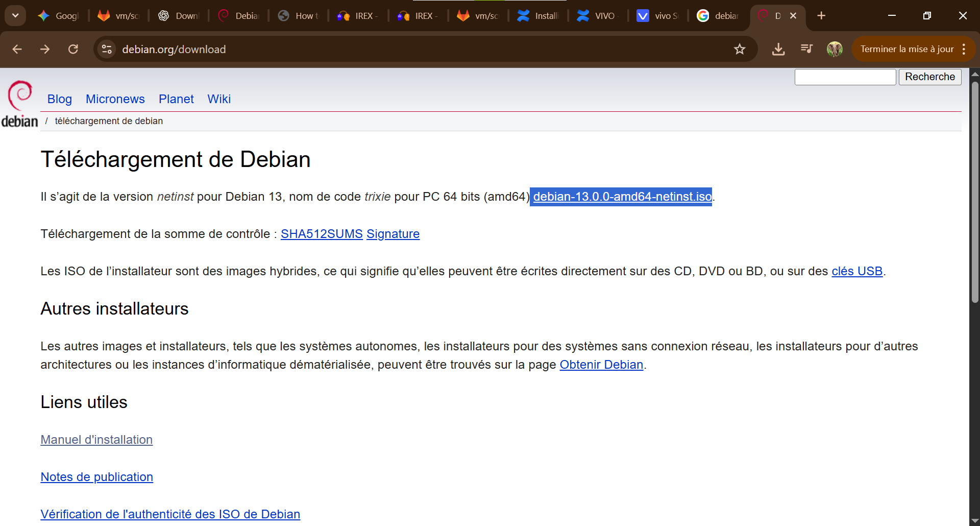Image resolution: width=980 pixels, height=526 pixels.
Task: Open the Obtenir Debian link
Action: point(601,365)
